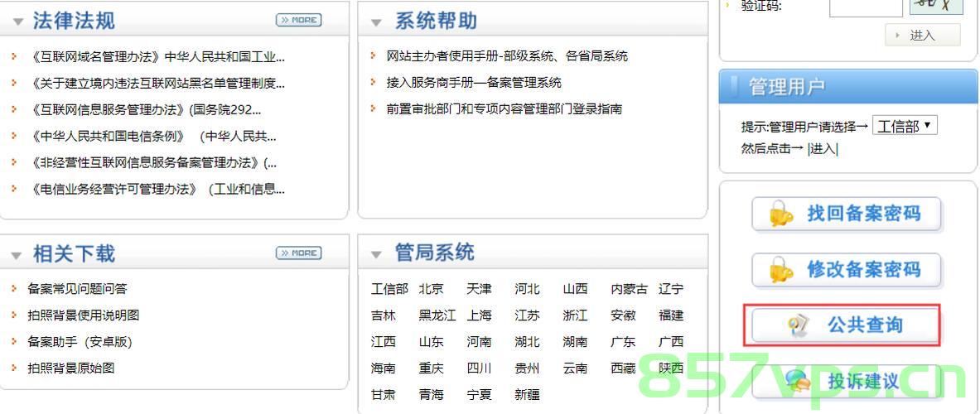Viewport: 980px width, 414px height.
Task: Select 福建 in 管局系统
Action: [671, 315]
